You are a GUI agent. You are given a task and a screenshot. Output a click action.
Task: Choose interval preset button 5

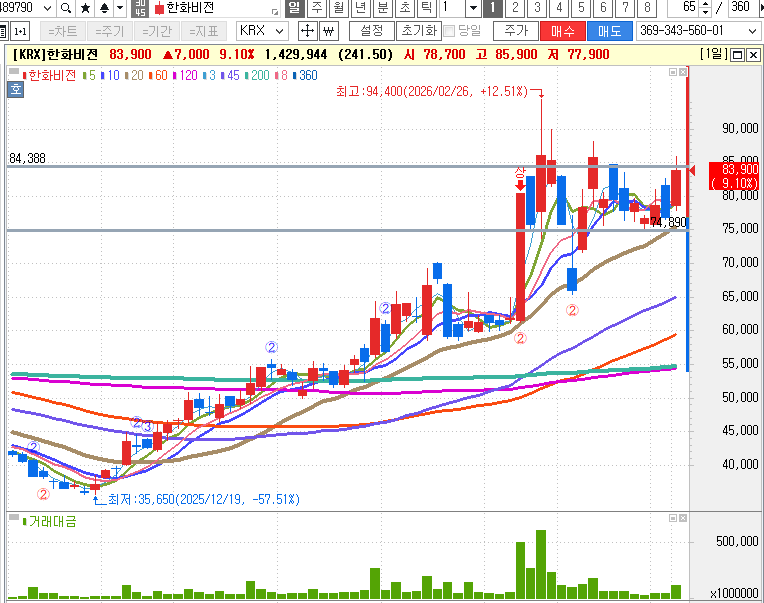pyautogui.click(x=581, y=7)
